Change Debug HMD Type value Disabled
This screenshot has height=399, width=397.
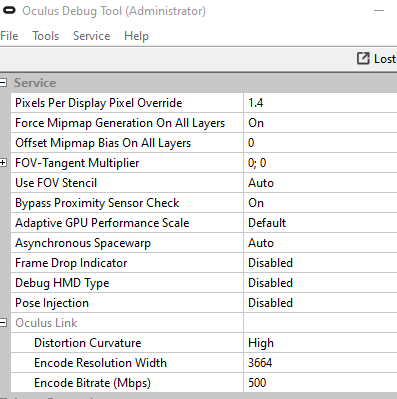[x=320, y=283]
